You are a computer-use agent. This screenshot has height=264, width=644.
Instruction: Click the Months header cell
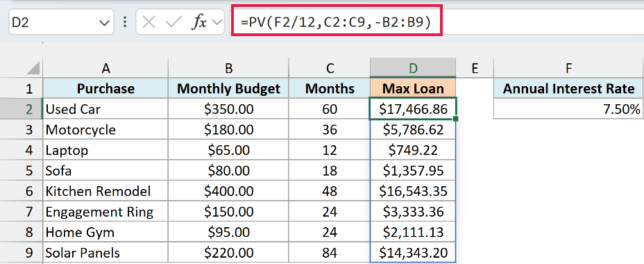[x=330, y=88]
